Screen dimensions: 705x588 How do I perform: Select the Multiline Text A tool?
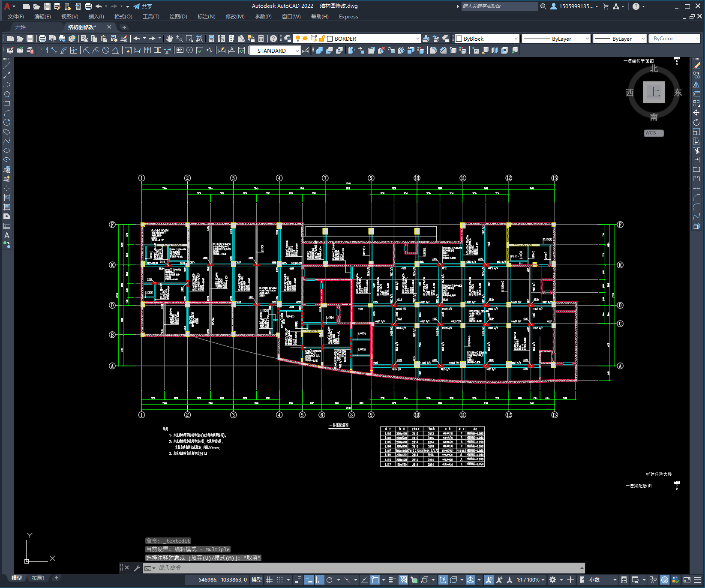pos(7,235)
